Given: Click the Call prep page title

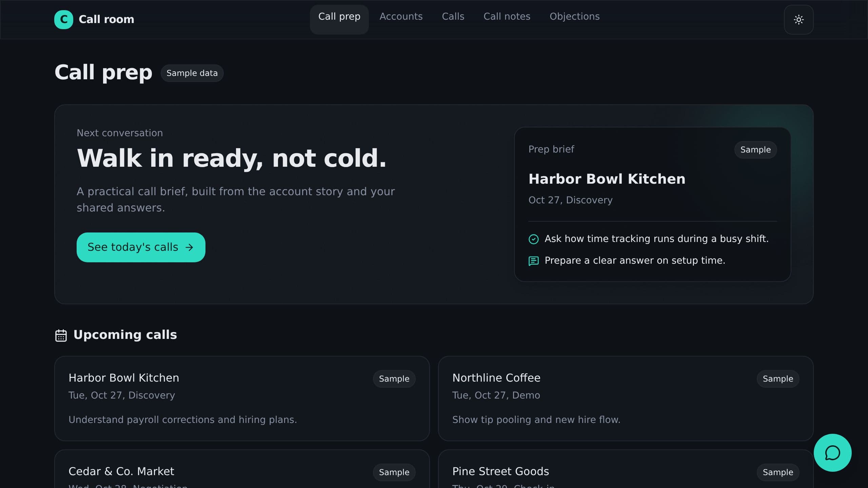Looking at the screenshot, I should tap(103, 73).
